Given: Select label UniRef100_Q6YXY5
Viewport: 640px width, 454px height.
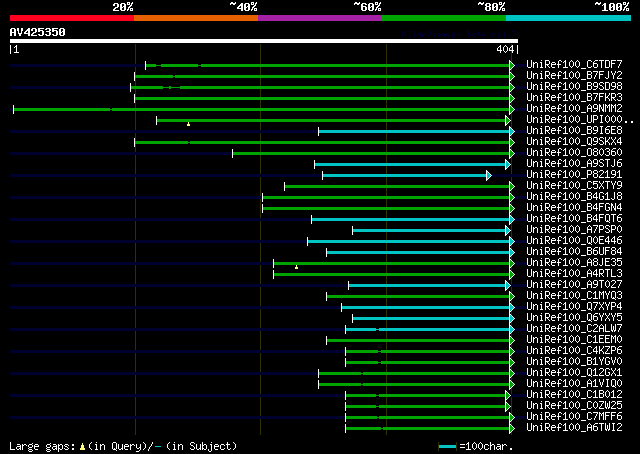Looking at the screenshot, I should tap(574, 318).
